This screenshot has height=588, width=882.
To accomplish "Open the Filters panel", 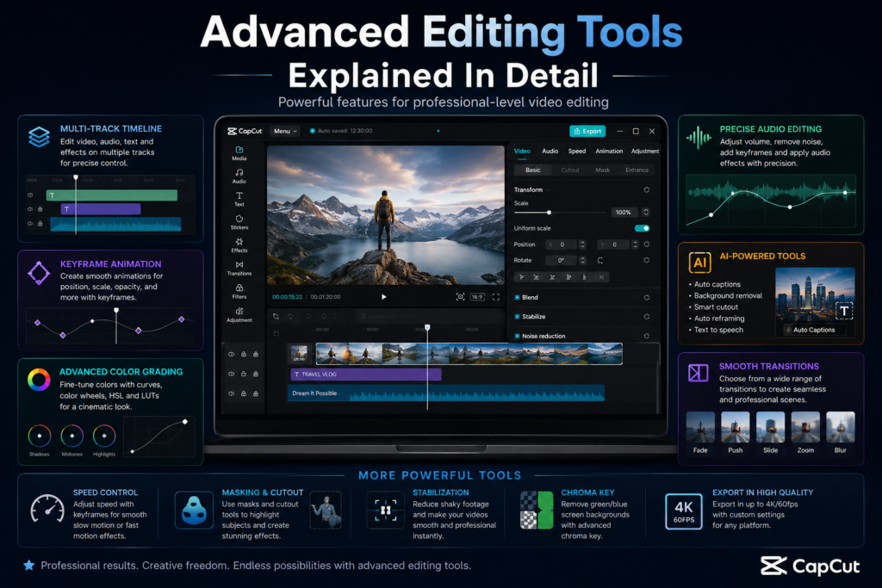I will pyautogui.click(x=239, y=291).
